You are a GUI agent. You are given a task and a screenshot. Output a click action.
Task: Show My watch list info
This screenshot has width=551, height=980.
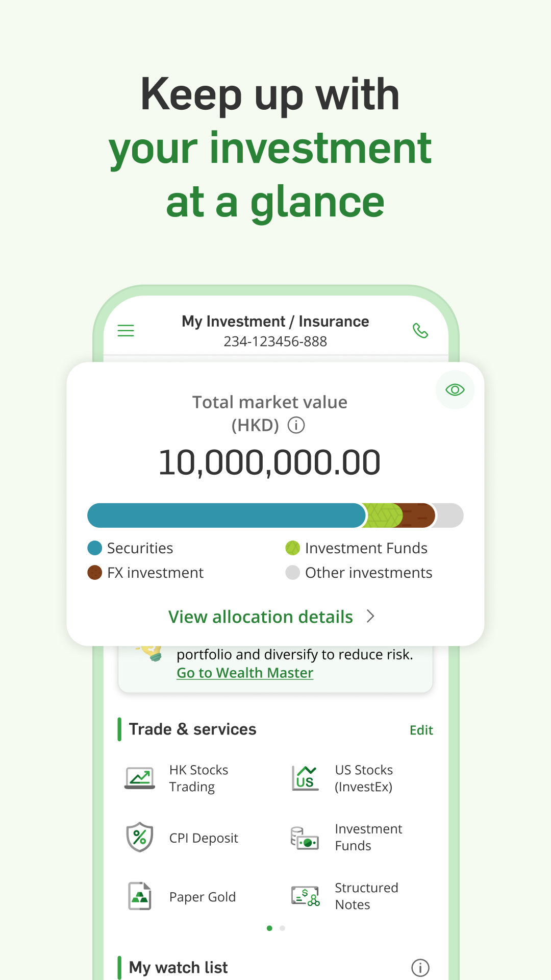tap(420, 967)
